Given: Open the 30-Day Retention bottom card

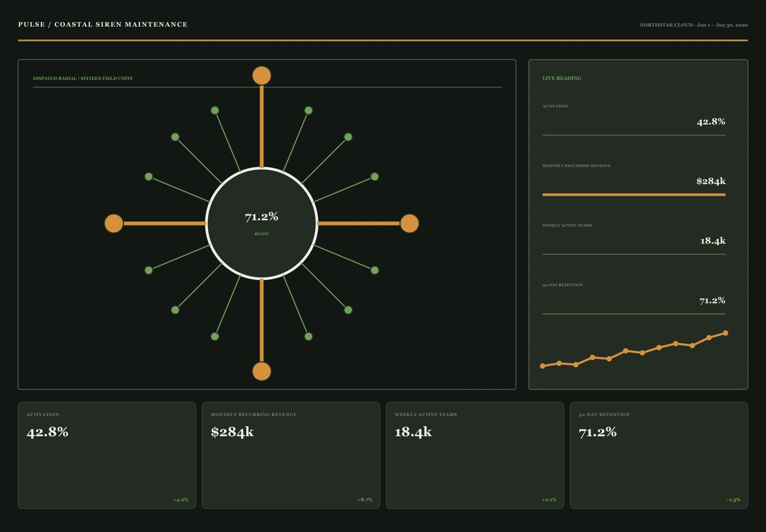Looking at the screenshot, I should [659, 455].
